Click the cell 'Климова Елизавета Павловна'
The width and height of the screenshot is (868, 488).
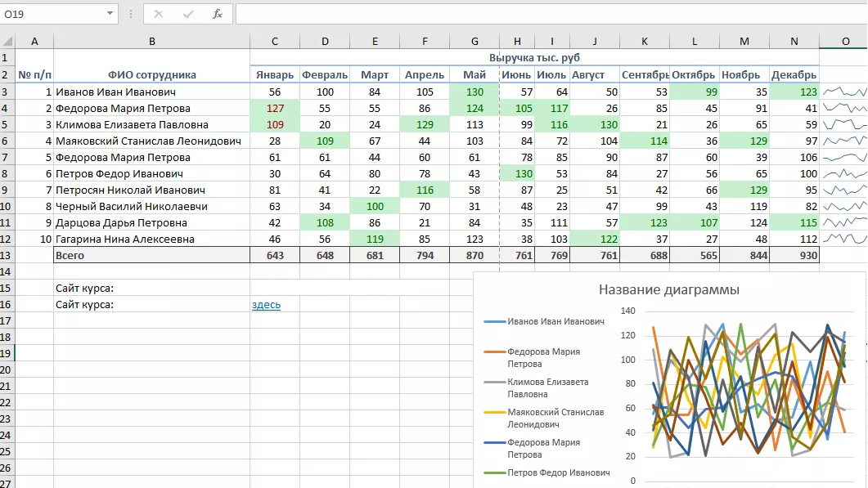click(151, 124)
